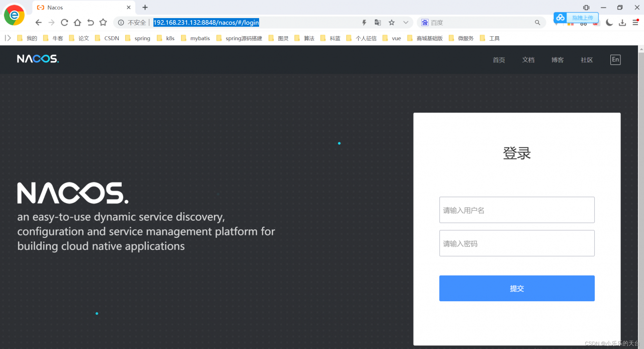Open the k8s bookmark folder
This screenshot has height=349, width=644.
pos(166,38)
